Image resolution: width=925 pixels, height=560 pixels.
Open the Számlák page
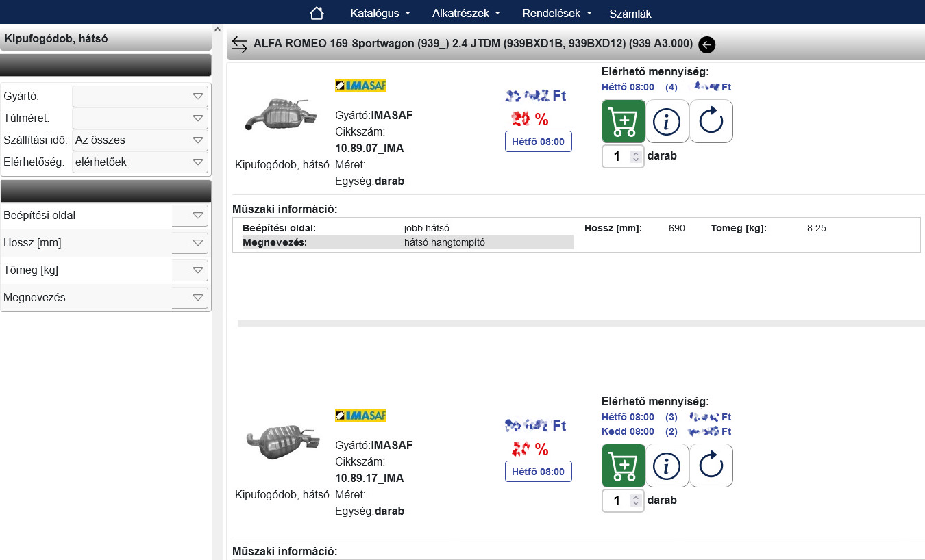(630, 14)
